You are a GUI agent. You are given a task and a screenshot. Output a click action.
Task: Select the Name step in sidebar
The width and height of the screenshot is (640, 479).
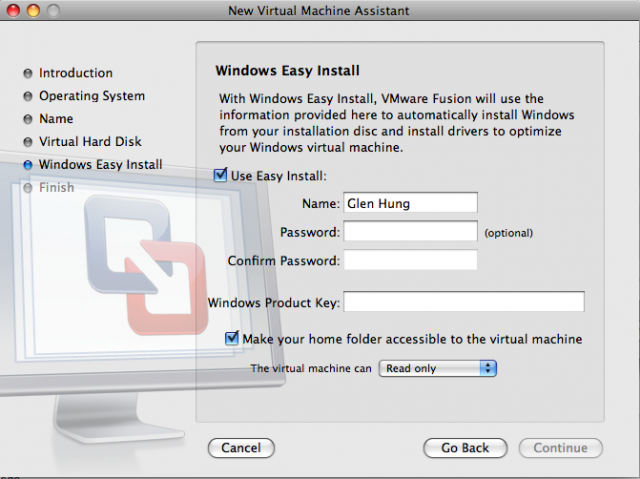[56, 119]
